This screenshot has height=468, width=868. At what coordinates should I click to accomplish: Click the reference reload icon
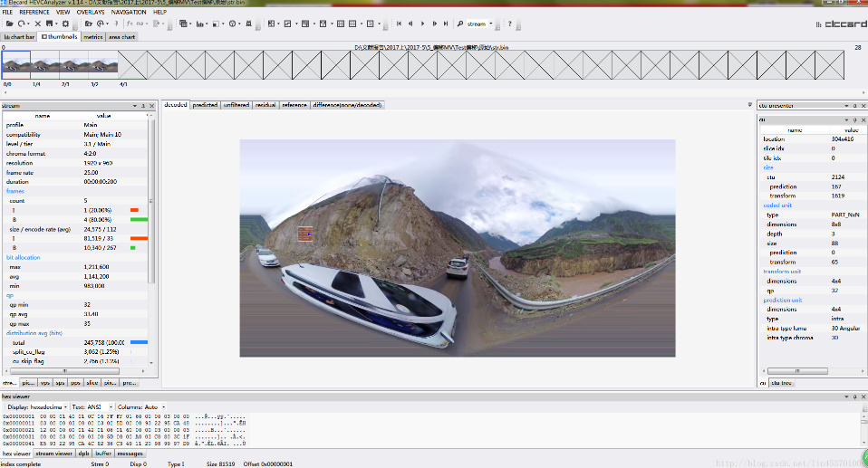(x=101, y=24)
